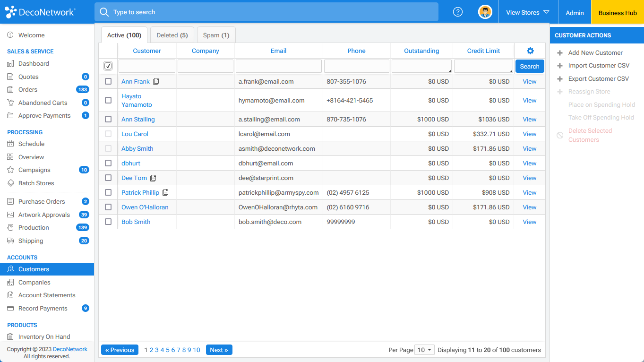
Task: Click the notes icon beside Dee Tom
Action: click(153, 178)
